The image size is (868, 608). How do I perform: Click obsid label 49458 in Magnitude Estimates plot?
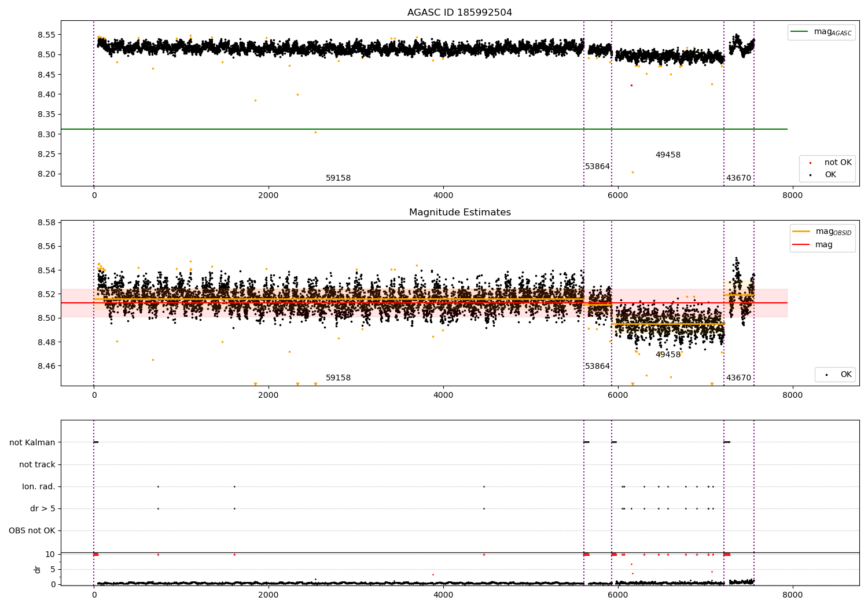(668, 354)
